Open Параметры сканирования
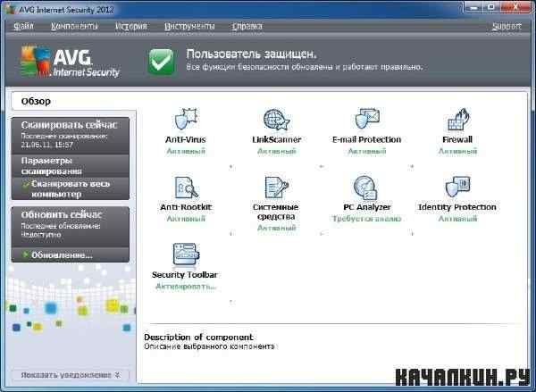The width and height of the screenshot is (536, 392). [71, 166]
